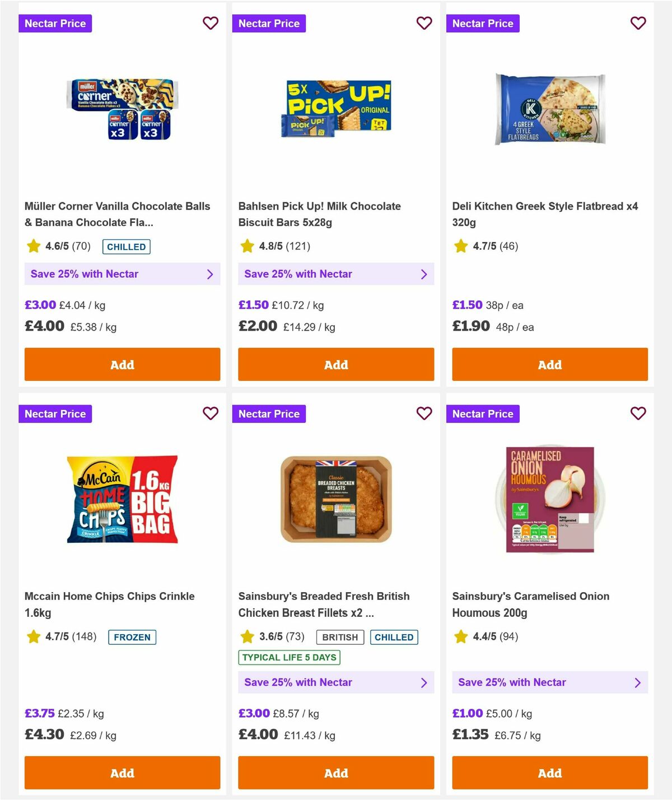Select the BRITISH tag on chicken breast fillets
Image resolution: width=672 pixels, height=800 pixels.
pyautogui.click(x=340, y=637)
